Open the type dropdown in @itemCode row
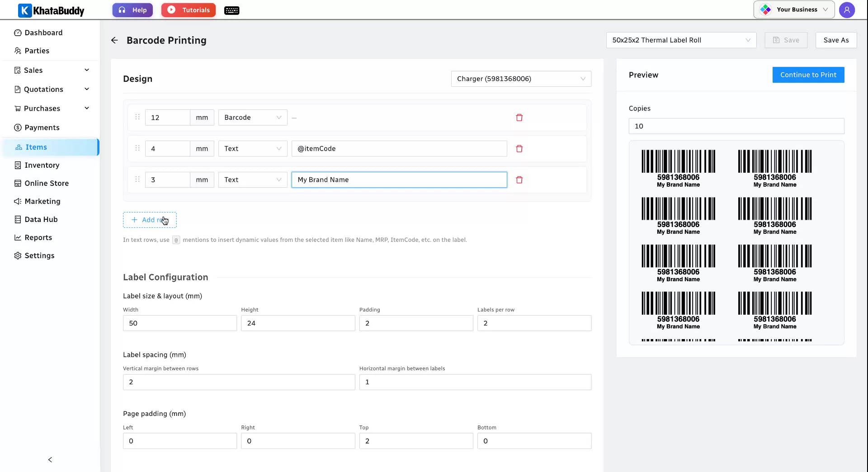The image size is (868, 472). (x=253, y=149)
